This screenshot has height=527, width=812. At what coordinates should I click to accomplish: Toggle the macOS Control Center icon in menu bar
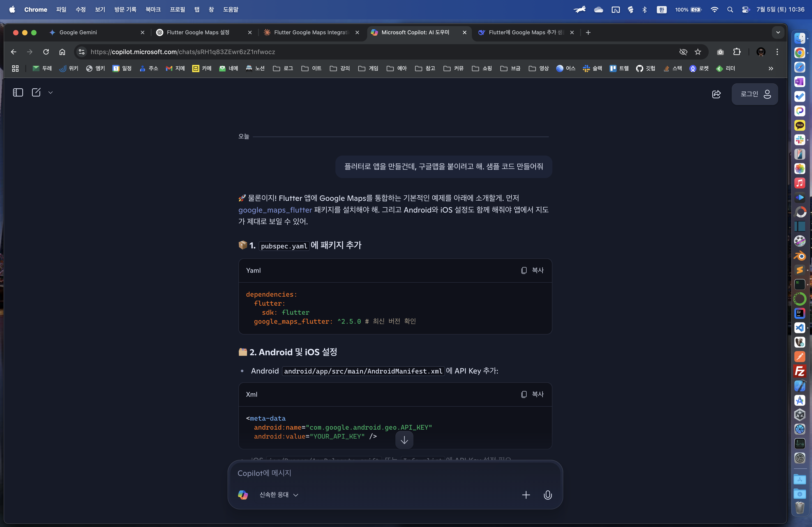point(745,9)
